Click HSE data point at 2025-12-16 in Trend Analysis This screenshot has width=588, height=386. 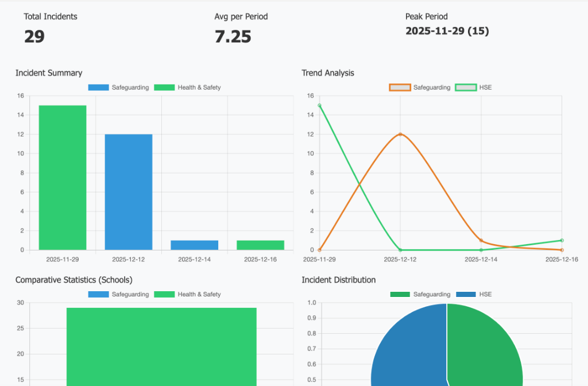[562, 241]
